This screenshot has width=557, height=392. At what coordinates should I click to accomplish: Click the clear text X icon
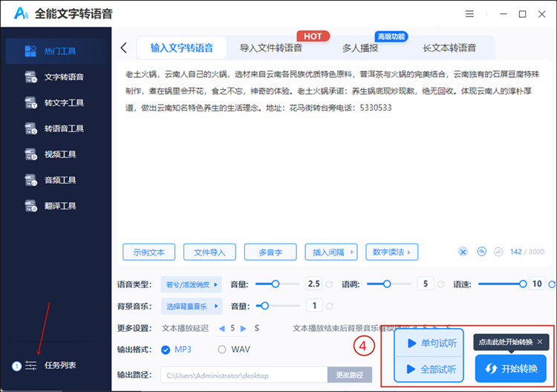click(x=463, y=252)
